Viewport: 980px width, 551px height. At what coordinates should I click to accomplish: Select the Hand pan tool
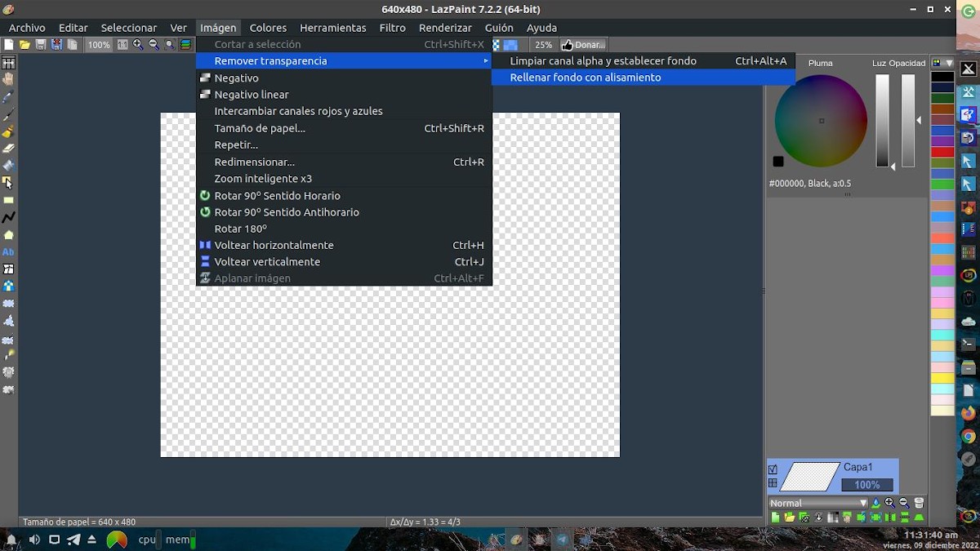click(x=8, y=79)
